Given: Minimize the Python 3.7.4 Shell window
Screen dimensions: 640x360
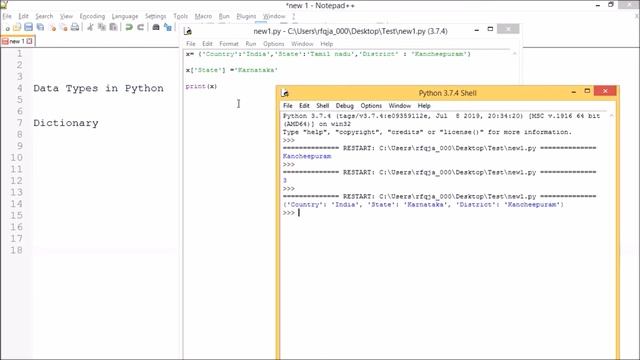Looking at the screenshot, I should [x=573, y=92].
